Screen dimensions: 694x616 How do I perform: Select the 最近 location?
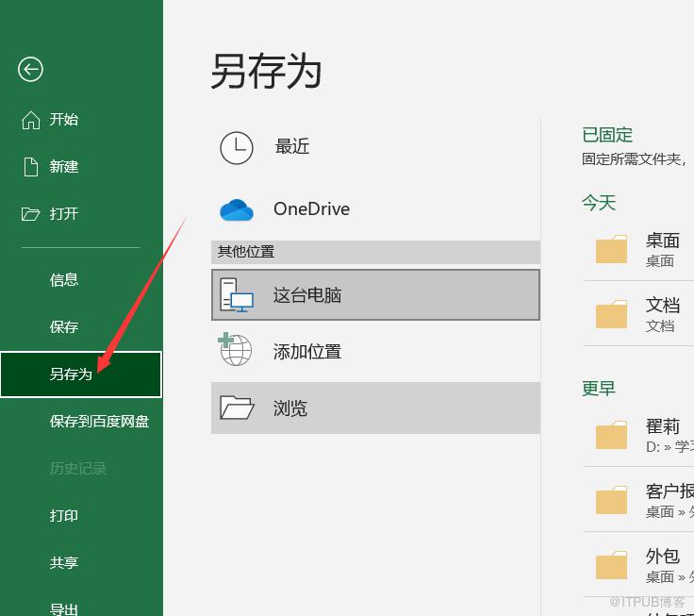376,147
